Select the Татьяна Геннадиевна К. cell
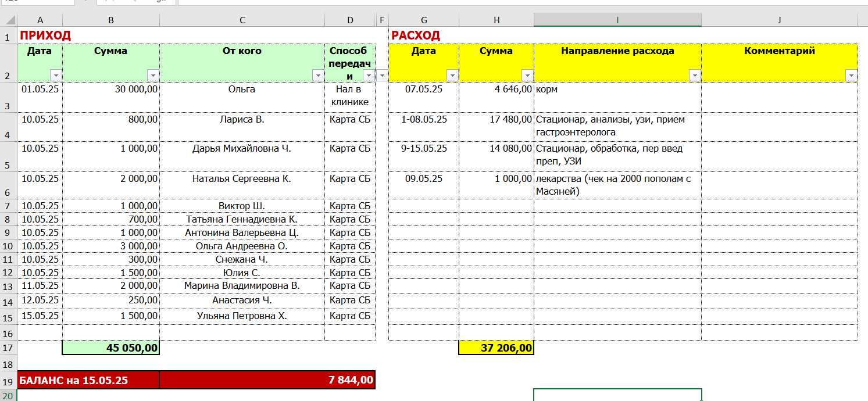The width and height of the screenshot is (868, 401). tap(242, 219)
